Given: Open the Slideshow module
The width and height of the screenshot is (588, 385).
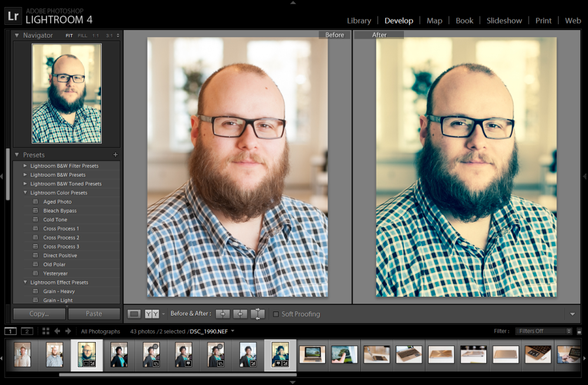Looking at the screenshot, I should (504, 21).
